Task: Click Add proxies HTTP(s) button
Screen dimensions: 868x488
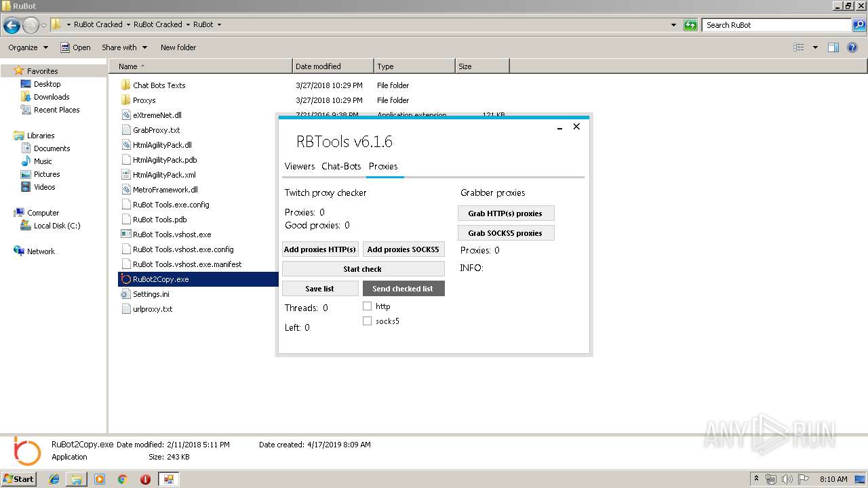Action: click(320, 249)
